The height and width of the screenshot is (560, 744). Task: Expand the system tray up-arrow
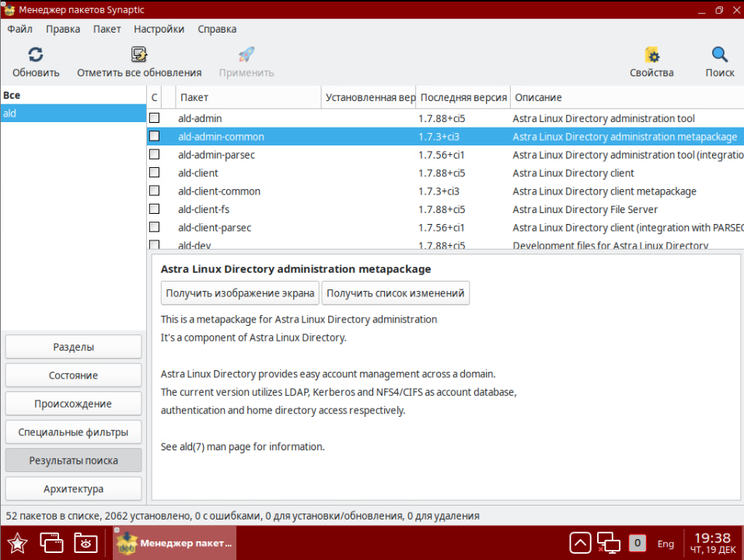580,543
